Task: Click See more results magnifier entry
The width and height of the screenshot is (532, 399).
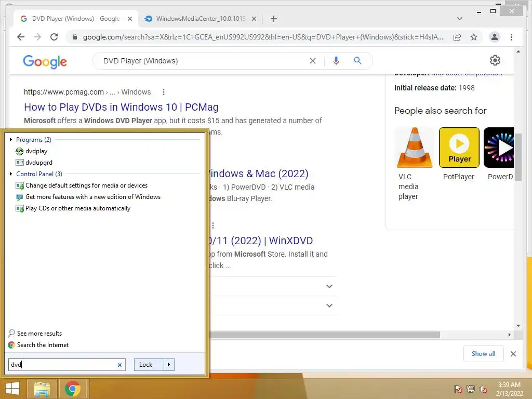Action: 35,333
